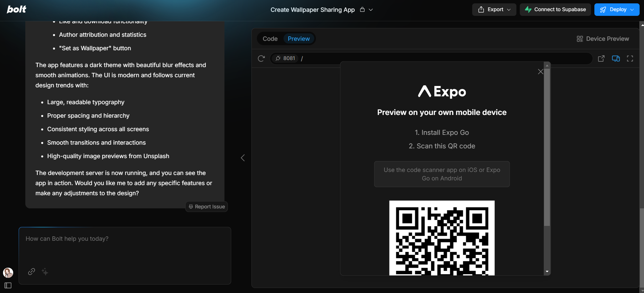Image resolution: width=644 pixels, height=293 pixels.
Task: Click the Expo dialog scrollbar thumb
Action: 547,147
